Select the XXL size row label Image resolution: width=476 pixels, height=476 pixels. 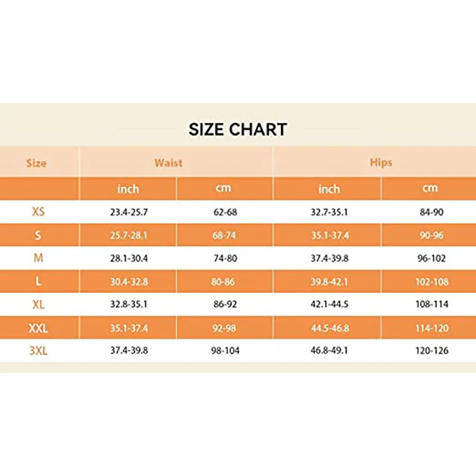tap(38, 328)
